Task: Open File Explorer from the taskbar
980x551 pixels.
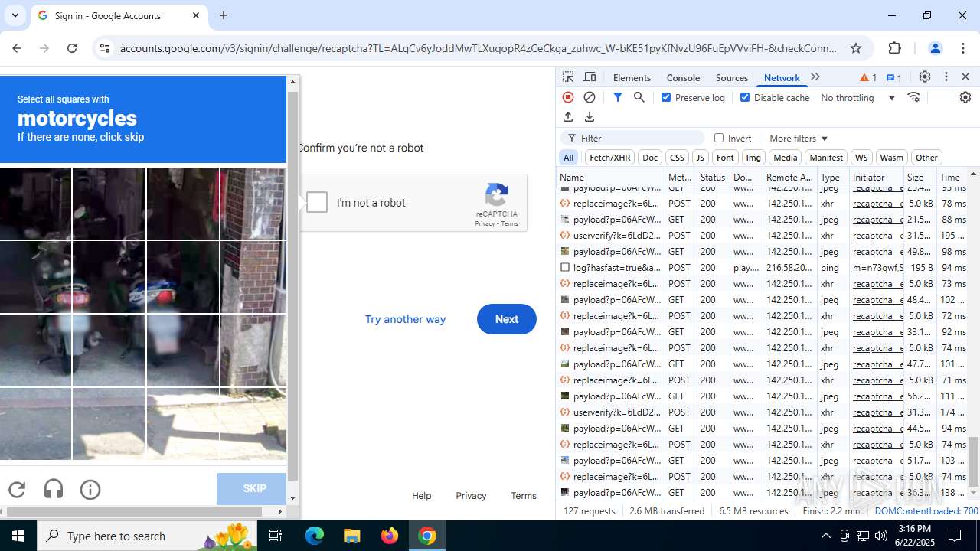Action: click(x=351, y=536)
